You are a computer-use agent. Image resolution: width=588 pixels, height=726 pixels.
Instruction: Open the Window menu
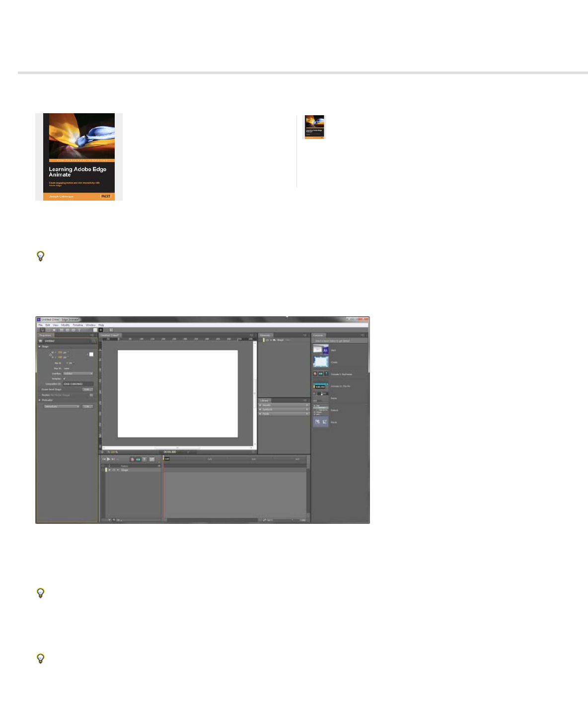91,325
